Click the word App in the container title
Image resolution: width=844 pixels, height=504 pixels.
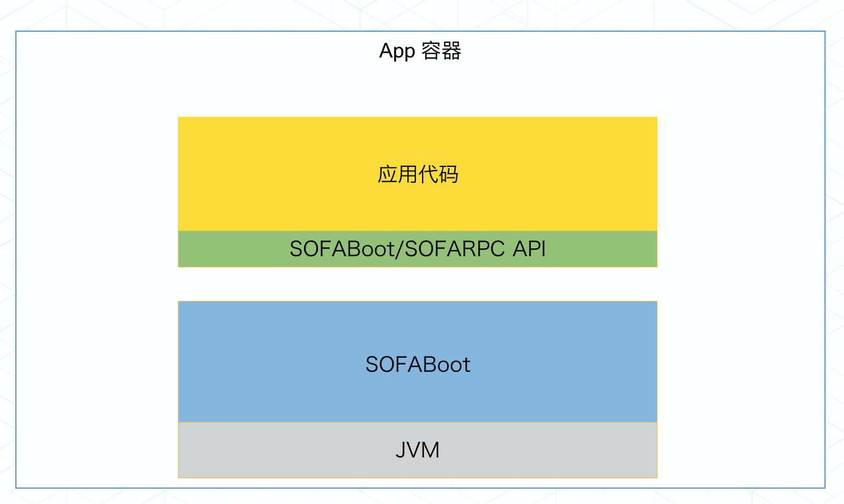[397, 52]
